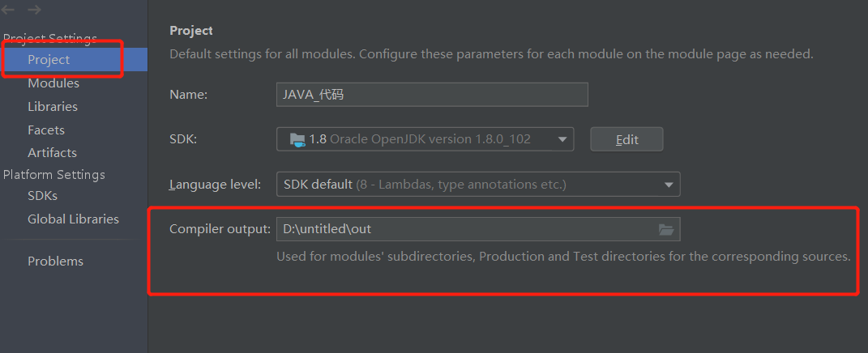The width and height of the screenshot is (868, 353).
Task: Focus the project Name text field
Action: pyautogui.click(x=431, y=95)
